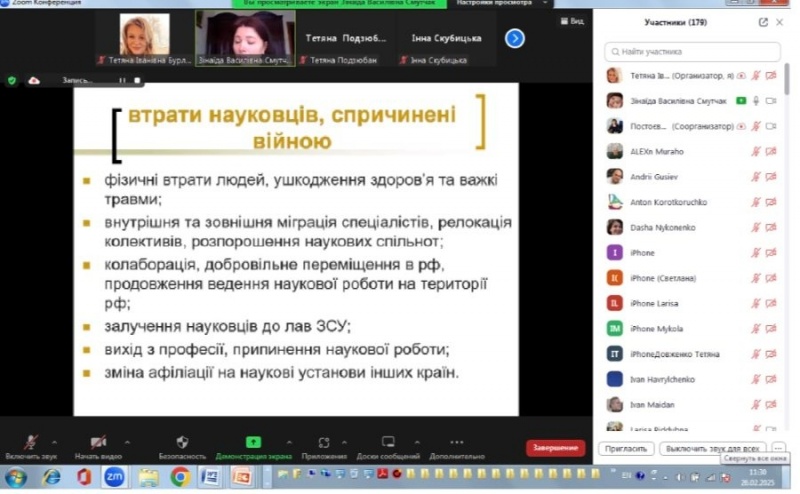Viewport: 800px width, 494px height.
Task: Click the green share screen icon
Action: (x=253, y=442)
